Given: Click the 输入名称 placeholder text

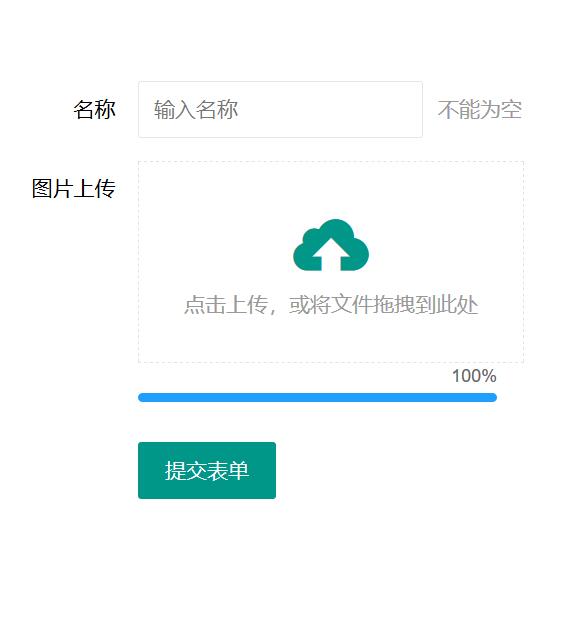Looking at the screenshot, I should [x=196, y=109].
